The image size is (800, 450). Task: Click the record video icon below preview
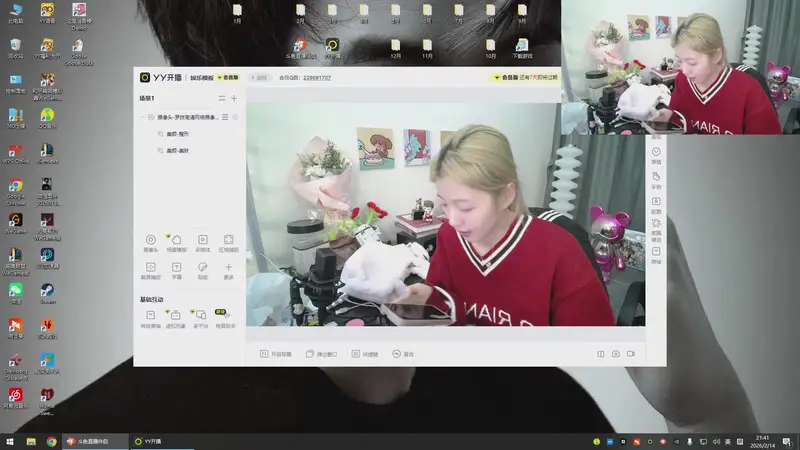point(630,354)
